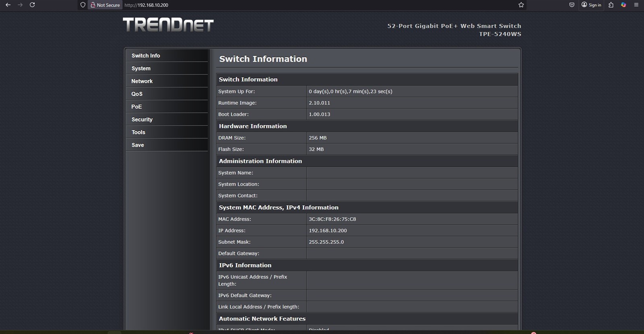Select Subnet Mask value 255.255.255.0
The width and height of the screenshot is (644, 334).
point(326,242)
